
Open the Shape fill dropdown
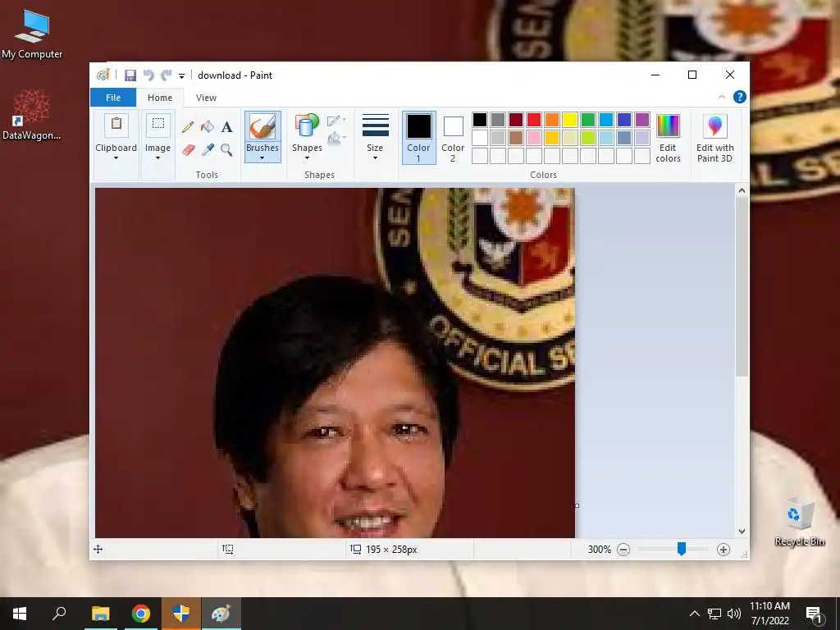point(336,139)
